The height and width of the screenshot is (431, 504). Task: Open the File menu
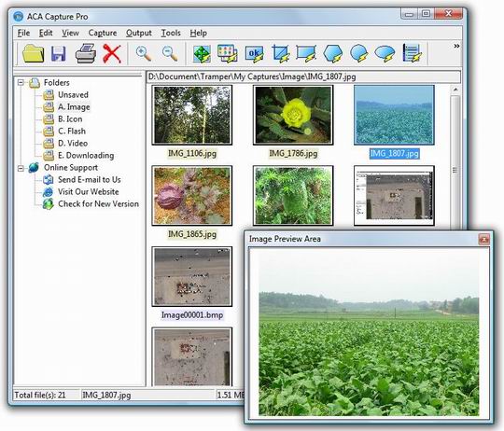pos(23,33)
